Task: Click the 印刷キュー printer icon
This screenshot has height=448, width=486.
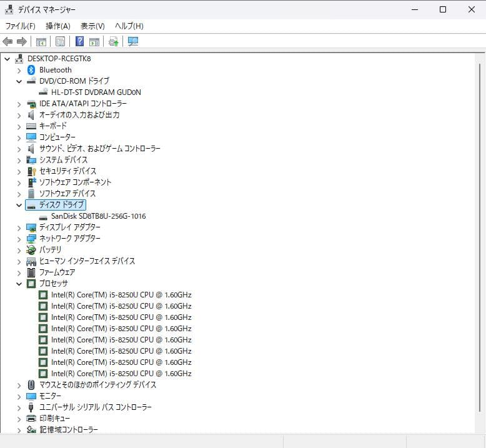Action: [x=31, y=418]
